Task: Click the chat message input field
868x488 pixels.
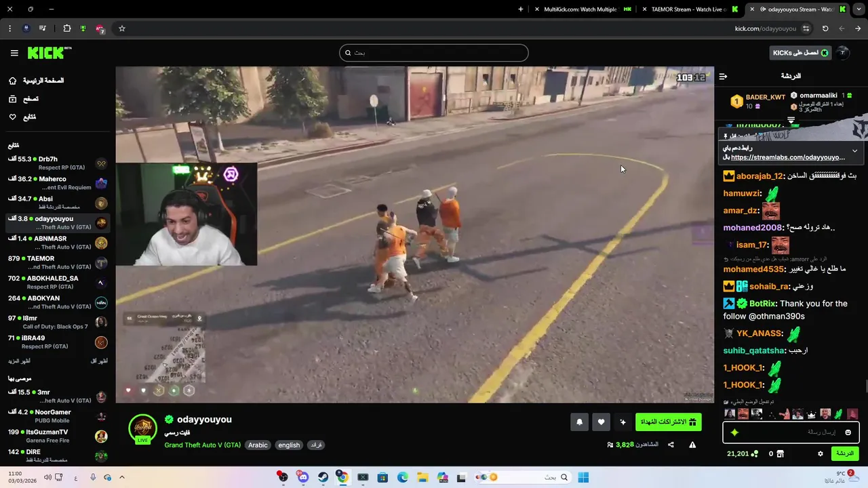Action: 791,432
